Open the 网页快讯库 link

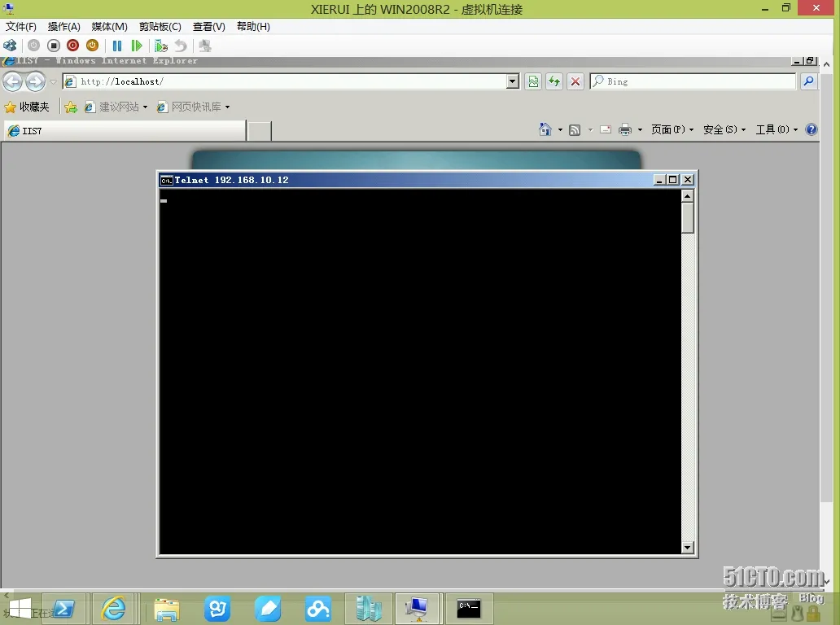189,107
